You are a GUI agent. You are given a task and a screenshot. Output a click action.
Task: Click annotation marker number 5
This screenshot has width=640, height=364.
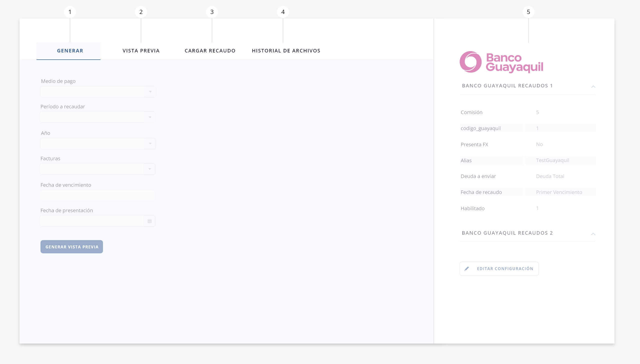528,12
